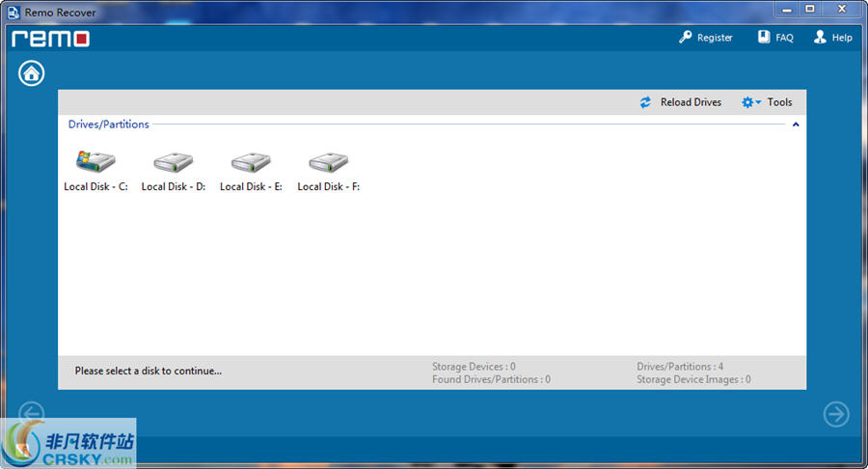Viewport: 868px width, 469px height.
Task: Click the remo logo
Action: point(50,39)
